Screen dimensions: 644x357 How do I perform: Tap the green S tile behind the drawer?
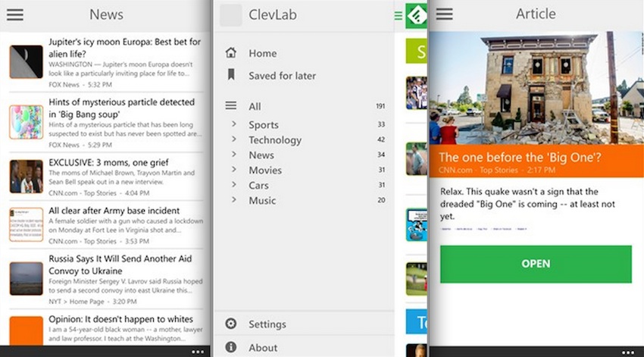(417, 51)
